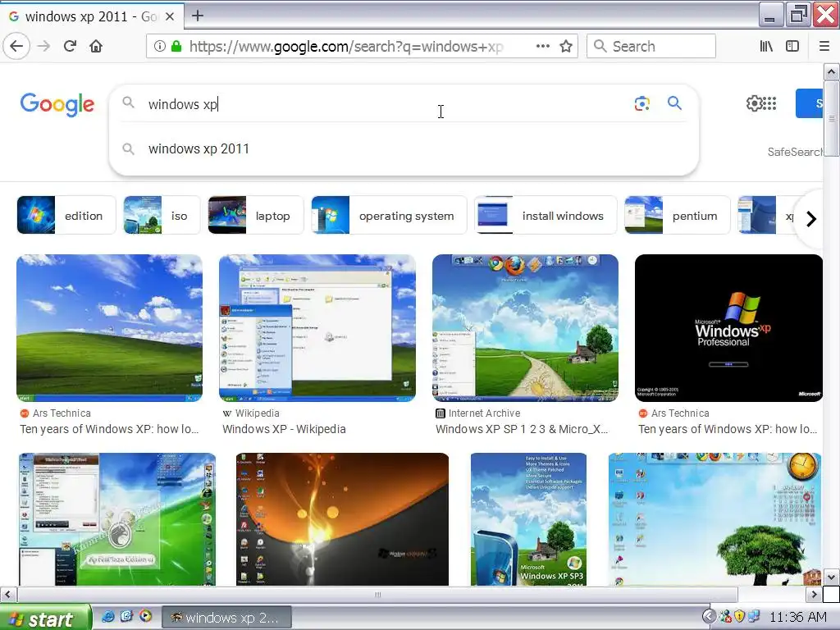This screenshot has height=630, width=840.
Task: Close the 'windows xp 2011' tab
Action: tap(169, 16)
